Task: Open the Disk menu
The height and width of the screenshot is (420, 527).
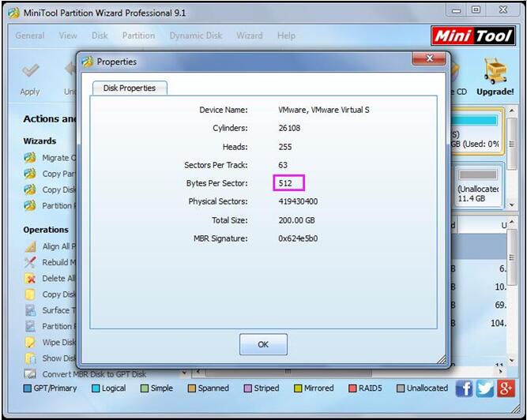Action: click(x=100, y=36)
